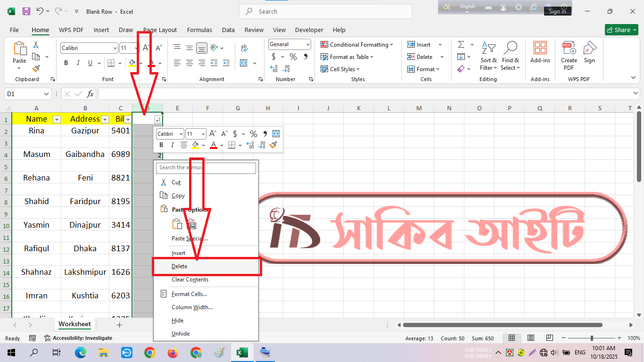Click the Save icon in title bar
644x362 pixels.
point(26,11)
